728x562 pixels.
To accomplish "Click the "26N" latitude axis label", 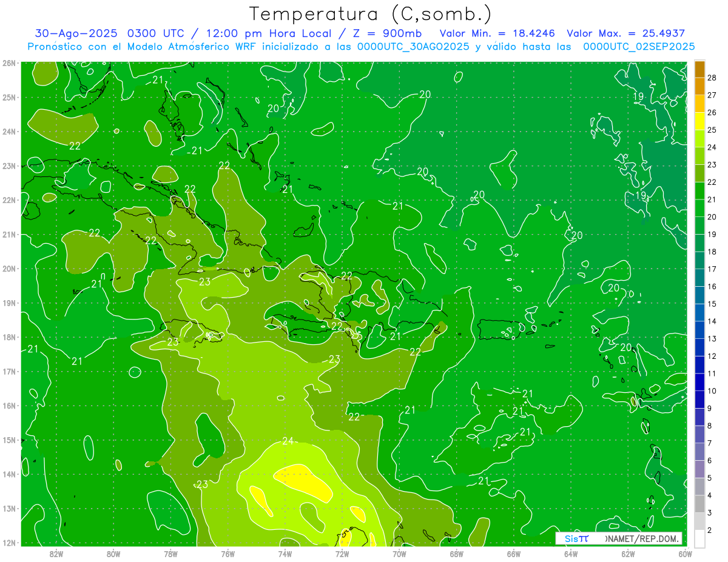I will click(x=9, y=63).
